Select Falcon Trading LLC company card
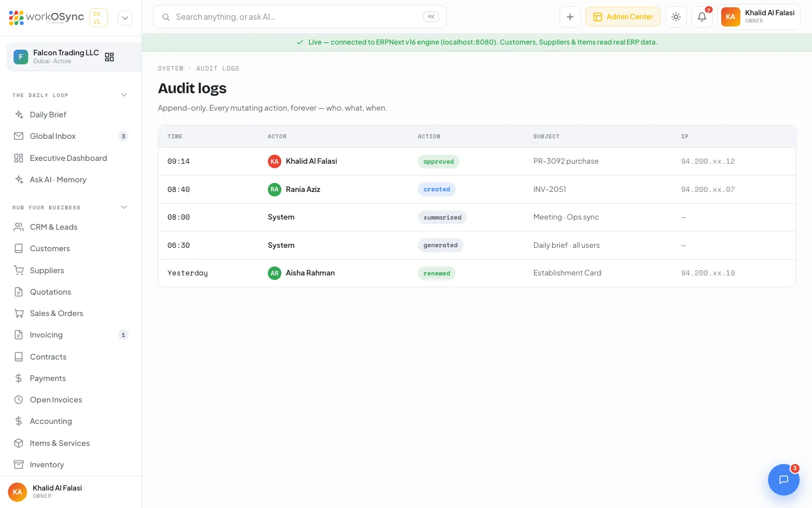 [x=74, y=56]
